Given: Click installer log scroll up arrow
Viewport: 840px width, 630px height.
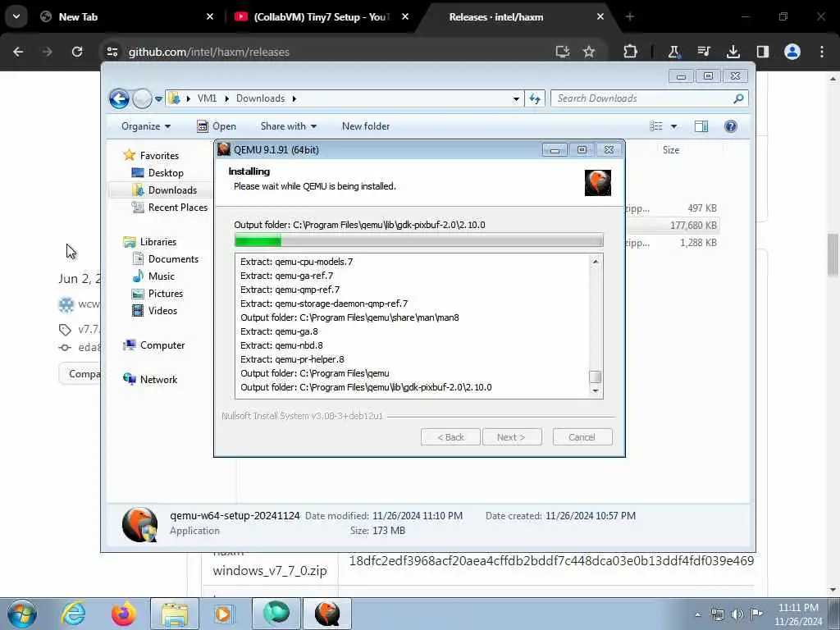Looking at the screenshot, I should [x=595, y=262].
